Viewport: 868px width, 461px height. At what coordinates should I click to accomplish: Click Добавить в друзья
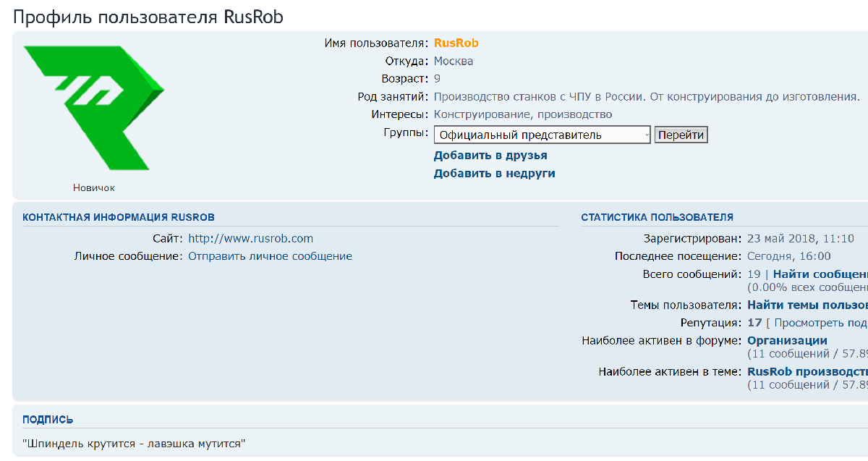pyautogui.click(x=490, y=156)
